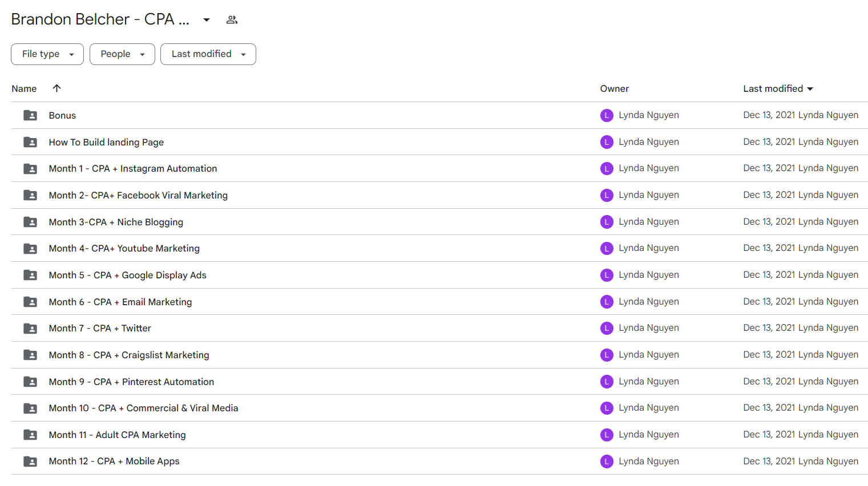Click the Month 9 folder icon
The width and height of the screenshot is (868, 486).
[30, 382]
